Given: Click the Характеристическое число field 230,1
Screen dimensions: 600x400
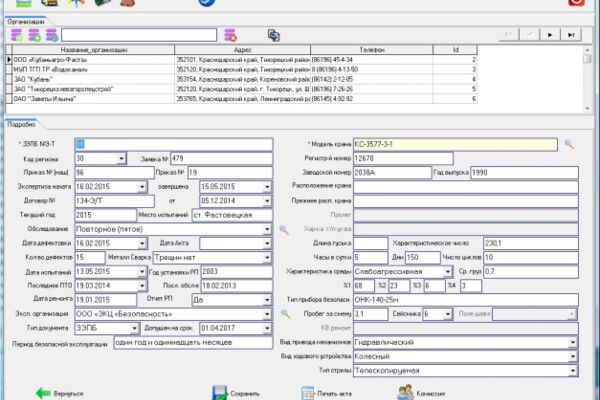Looking at the screenshot, I should (531, 243).
